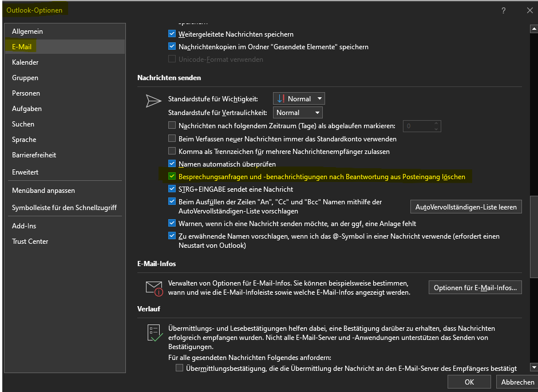Click the question mark help icon

[504, 10]
